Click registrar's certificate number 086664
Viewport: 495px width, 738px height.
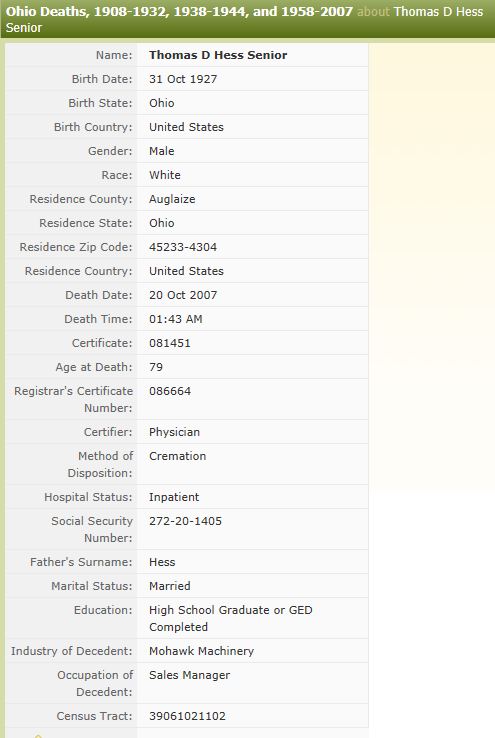pos(170,391)
